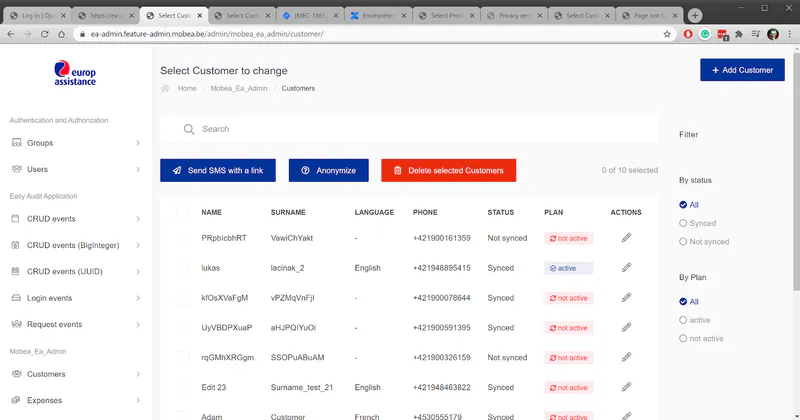The image size is (800, 420).
Task: Click edit pencil icon for lukas row
Action: point(626,268)
